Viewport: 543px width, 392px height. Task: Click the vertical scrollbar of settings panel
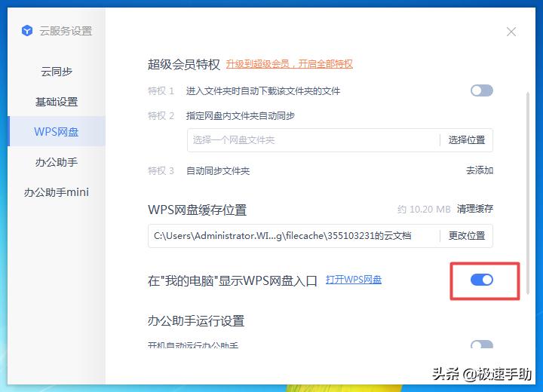[x=528, y=193]
